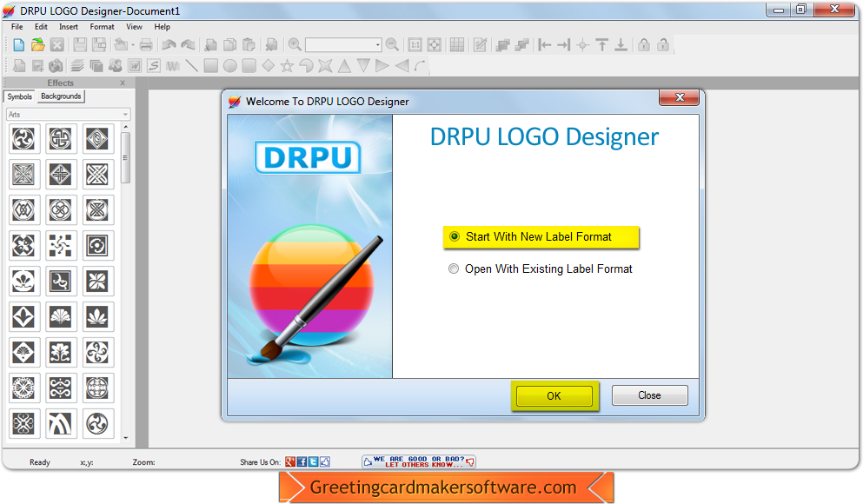Open a file using the folder icon
Screen dimensions: 863x504
(x=37, y=45)
